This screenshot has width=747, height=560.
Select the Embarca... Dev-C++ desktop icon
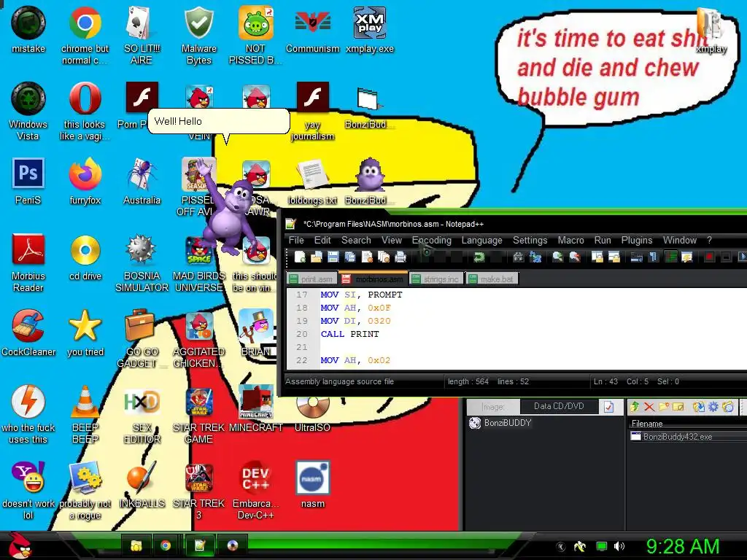[256, 490]
